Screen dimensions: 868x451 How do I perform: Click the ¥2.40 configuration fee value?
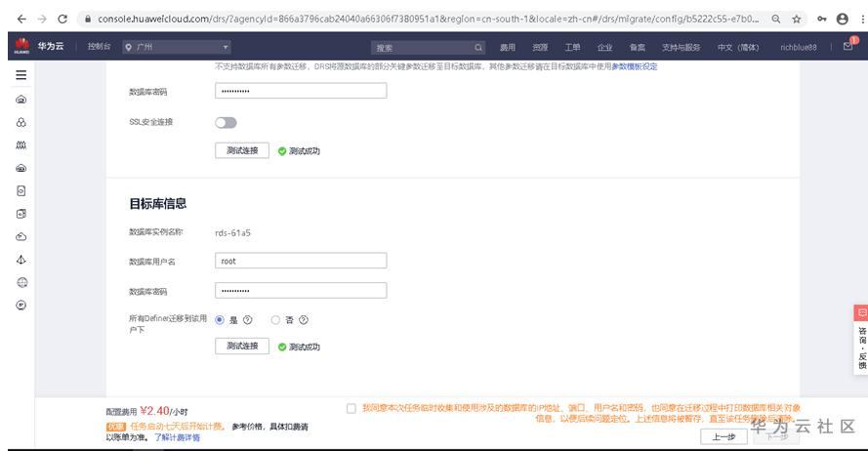(154, 411)
